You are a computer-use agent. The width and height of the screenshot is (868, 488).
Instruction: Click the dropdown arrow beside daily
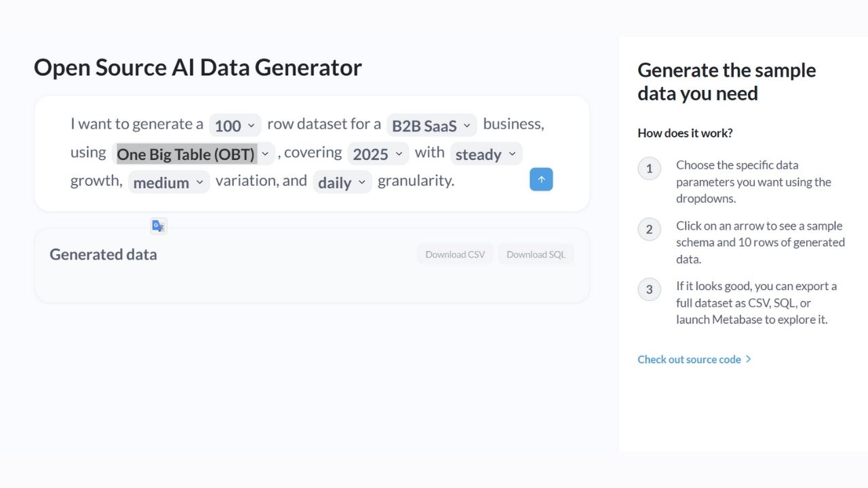coord(361,182)
